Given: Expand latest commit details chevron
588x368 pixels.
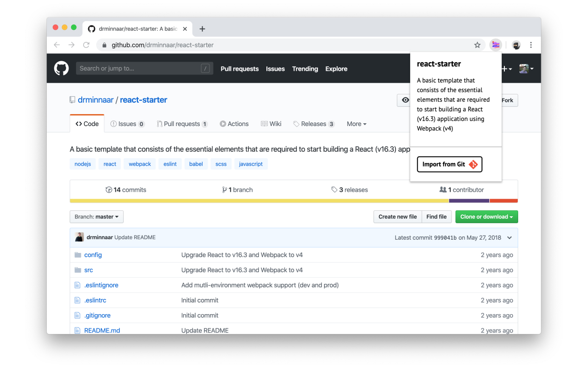Looking at the screenshot, I should tap(509, 238).
